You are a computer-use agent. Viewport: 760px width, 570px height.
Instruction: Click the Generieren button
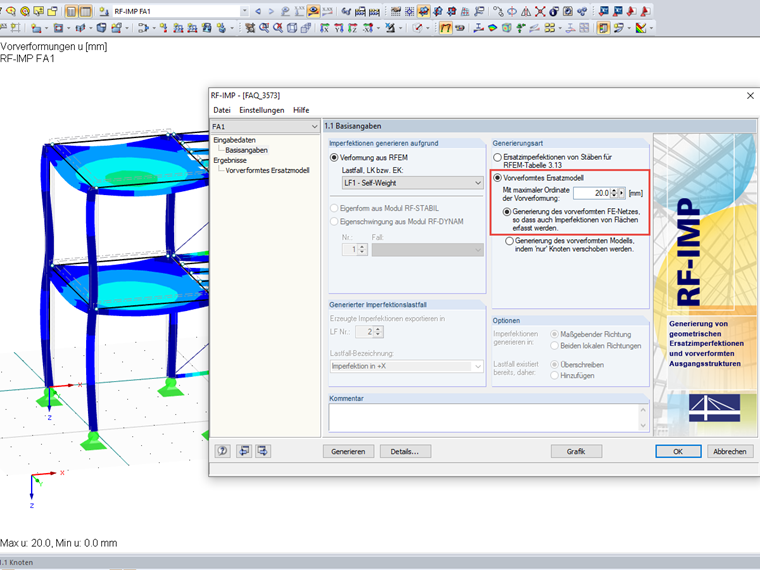coord(348,451)
